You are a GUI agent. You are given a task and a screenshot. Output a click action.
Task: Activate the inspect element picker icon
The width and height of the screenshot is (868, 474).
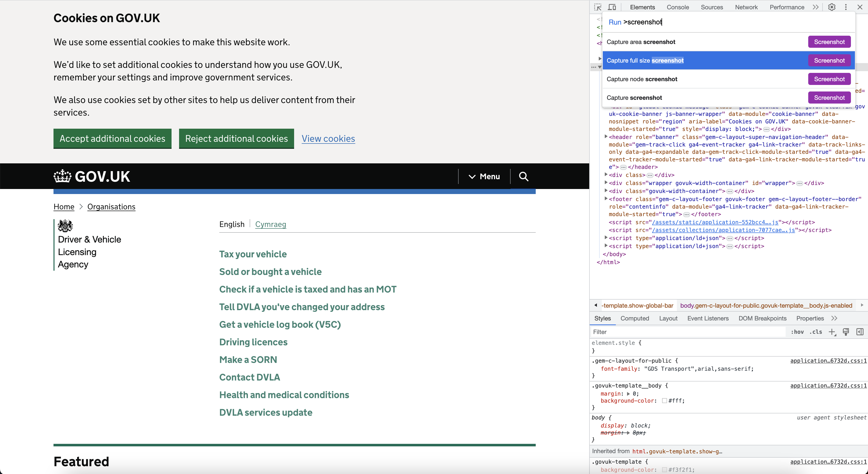point(598,7)
